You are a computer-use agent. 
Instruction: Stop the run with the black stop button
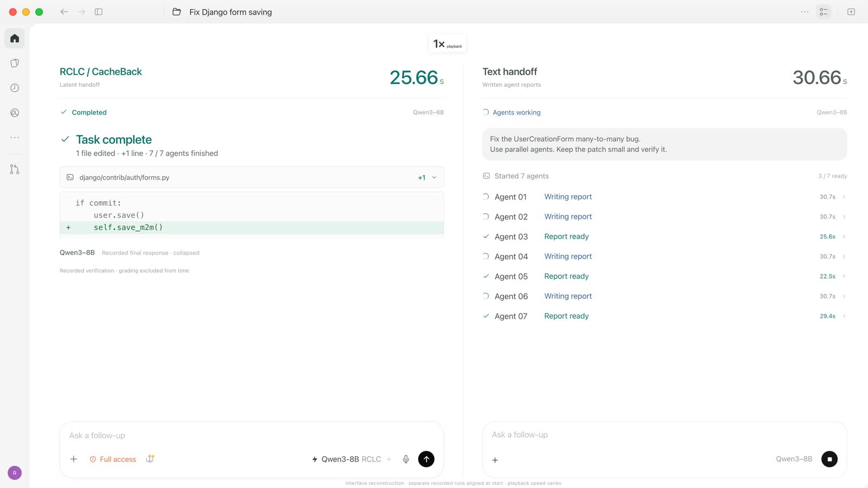(x=829, y=459)
